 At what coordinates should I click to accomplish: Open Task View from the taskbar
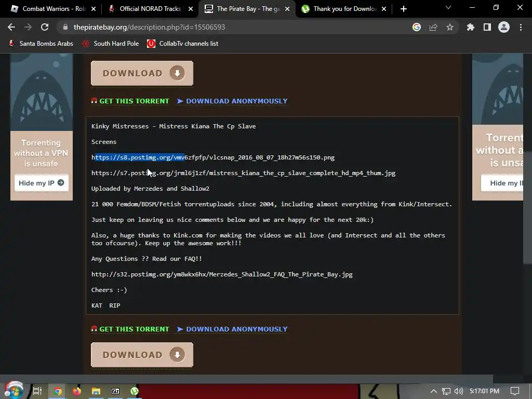pyautogui.click(x=37, y=391)
